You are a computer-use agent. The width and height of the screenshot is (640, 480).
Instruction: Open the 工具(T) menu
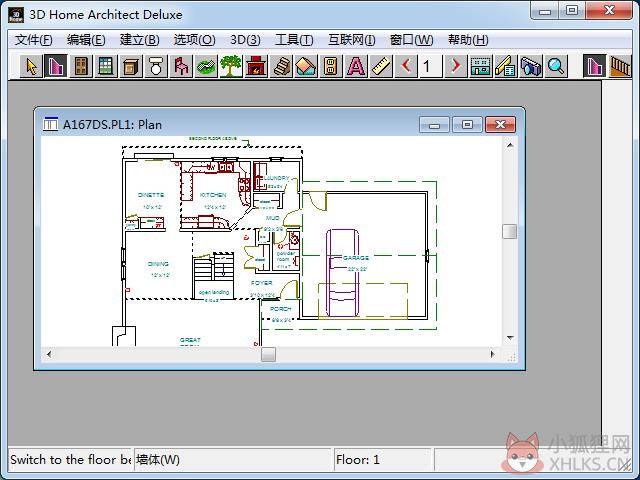pyautogui.click(x=294, y=40)
